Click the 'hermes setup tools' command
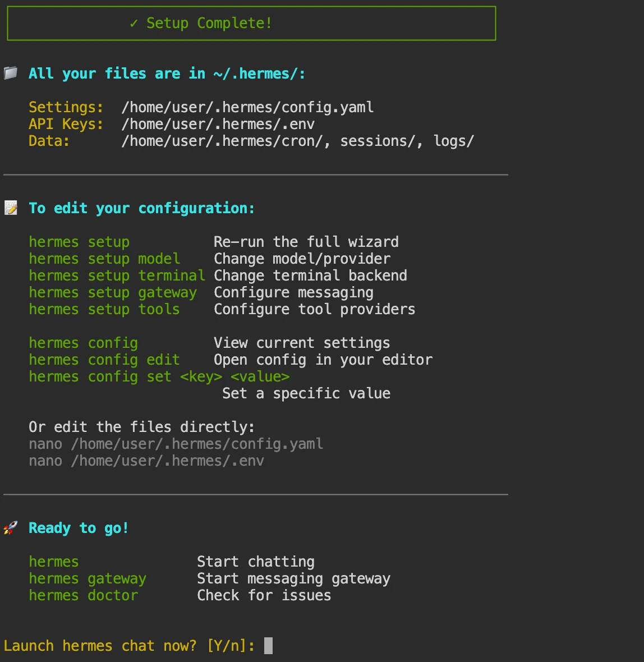 [104, 309]
